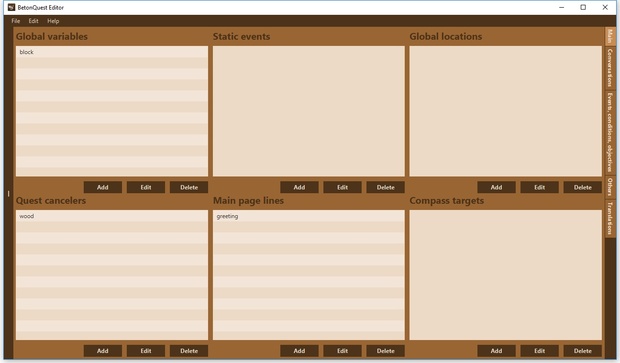Image resolution: width=620 pixels, height=363 pixels.
Task: Click Delete under Quest cancelers
Action: (x=189, y=351)
